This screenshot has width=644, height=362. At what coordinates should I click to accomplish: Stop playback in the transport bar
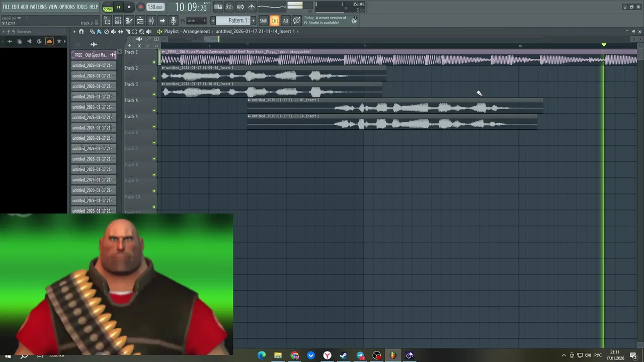coord(129,7)
